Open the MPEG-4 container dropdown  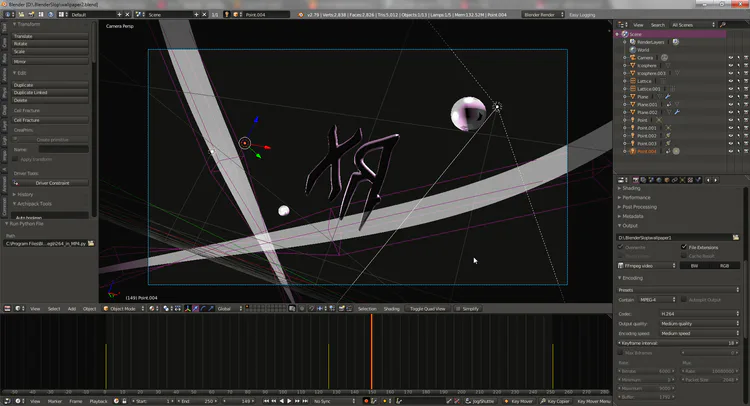[x=657, y=299]
